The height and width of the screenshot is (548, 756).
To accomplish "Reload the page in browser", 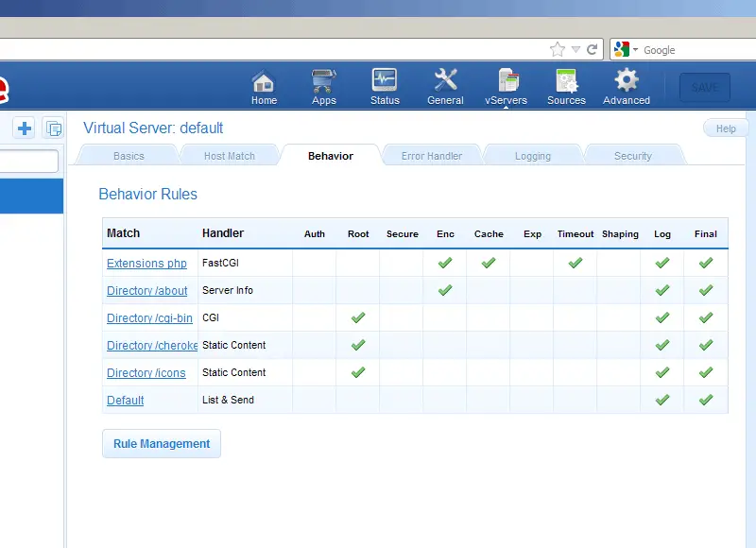I will click(593, 49).
